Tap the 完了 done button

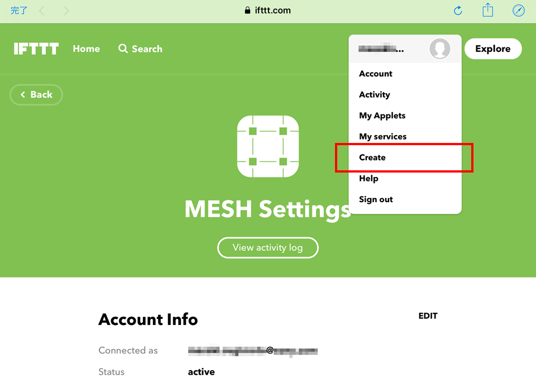tap(19, 11)
